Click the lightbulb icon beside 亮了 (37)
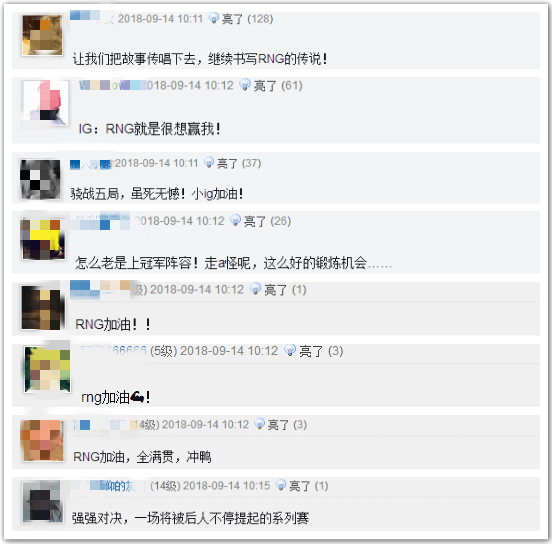The height and width of the screenshot is (544, 552). [209, 162]
